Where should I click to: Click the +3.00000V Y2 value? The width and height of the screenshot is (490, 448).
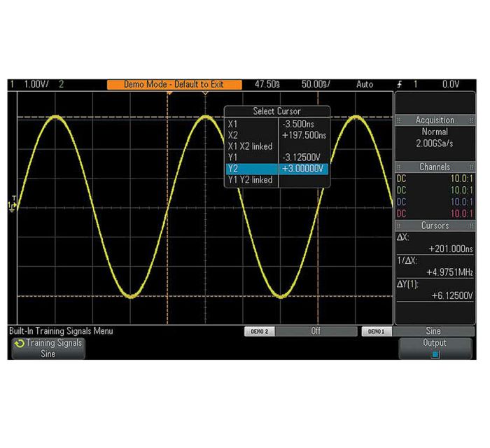point(302,169)
